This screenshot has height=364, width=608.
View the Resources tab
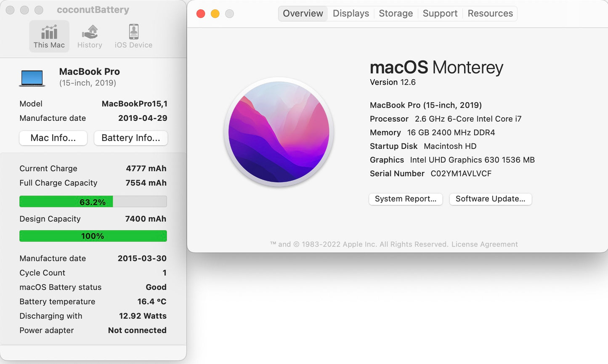coord(490,13)
